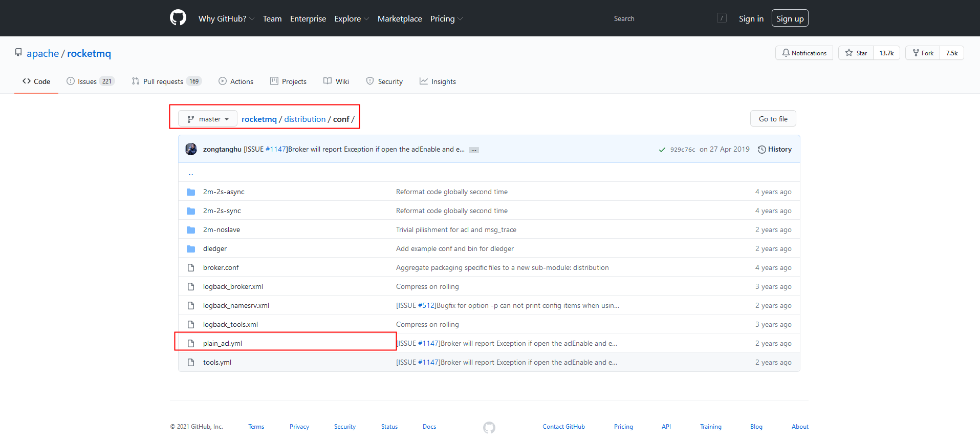Open the plain_acl.yml file
Screen dimensions: 980x440
coord(223,343)
